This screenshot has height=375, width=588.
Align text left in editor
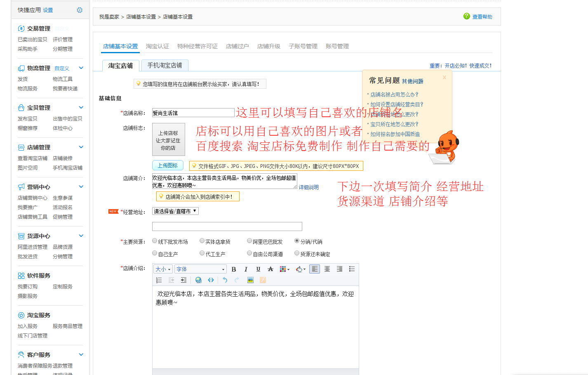point(315,269)
